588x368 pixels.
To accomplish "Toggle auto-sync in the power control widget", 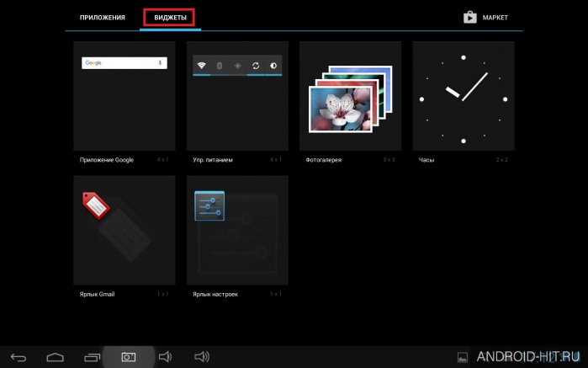I will 256,66.
